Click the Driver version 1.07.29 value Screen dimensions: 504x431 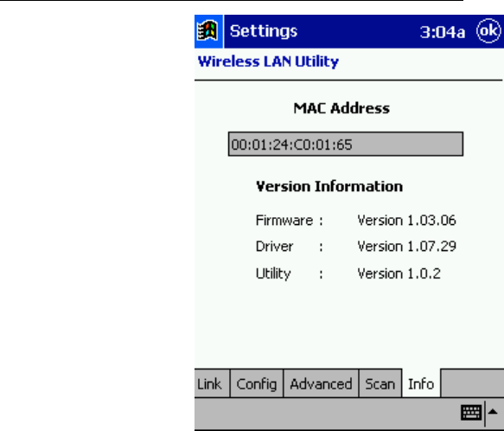[x=406, y=247]
